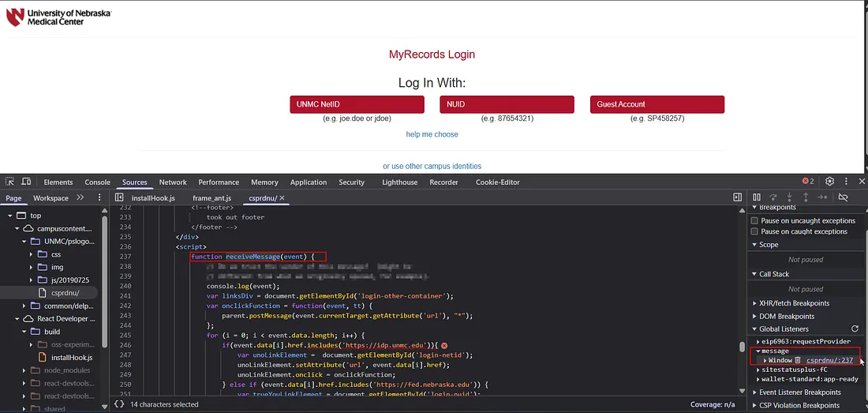This screenshot has height=413, width=868.
Task: Click Step into next function call
Action: click(x=789, y=197)
